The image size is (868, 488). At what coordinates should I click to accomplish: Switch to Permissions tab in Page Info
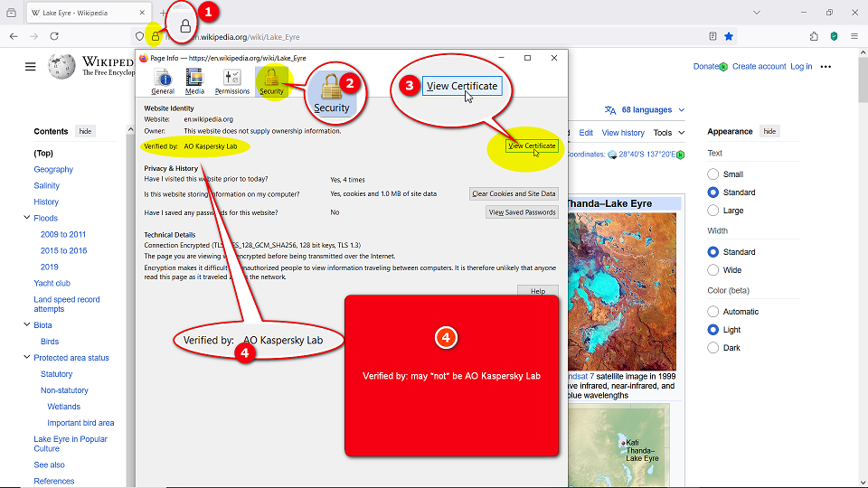[232, 82]
